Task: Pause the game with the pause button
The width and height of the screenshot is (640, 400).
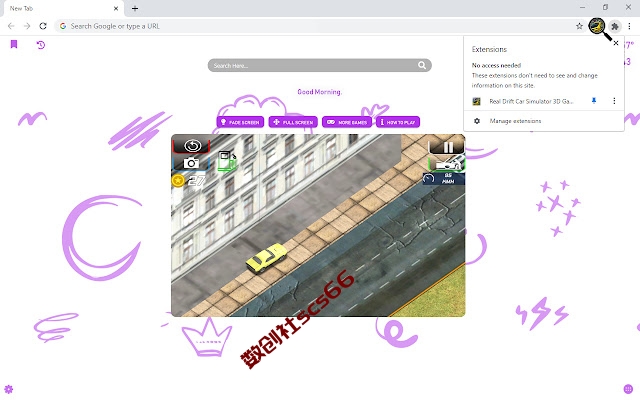Action: pyautogui.click(x=447, y=147)
